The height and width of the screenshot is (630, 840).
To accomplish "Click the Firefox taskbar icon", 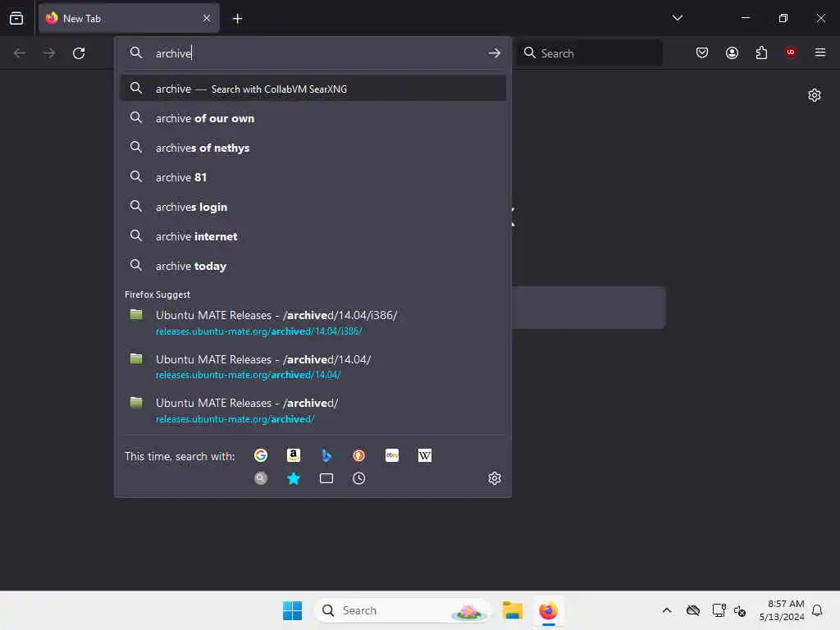I will tap(548, 610).
